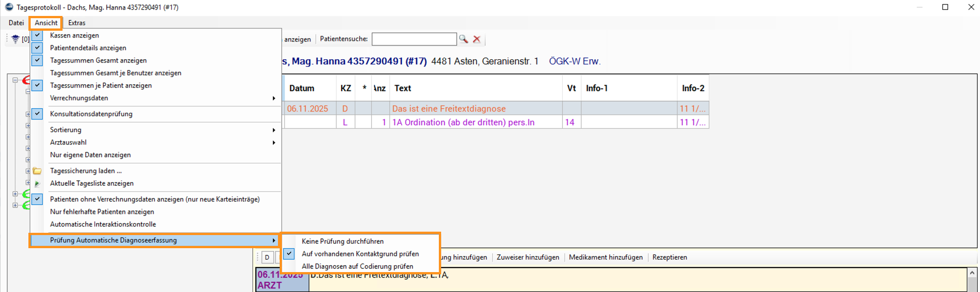Expand the Arztauswahl submenu
The width and height of the screenshot is (980, 292).
[68, 142]
